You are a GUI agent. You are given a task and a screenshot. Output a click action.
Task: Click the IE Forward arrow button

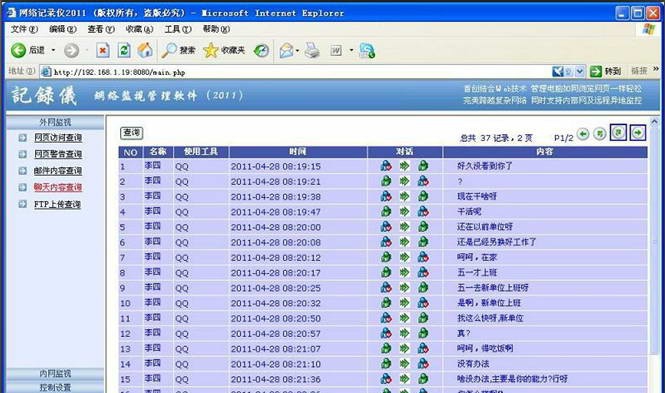click(71, 51)
